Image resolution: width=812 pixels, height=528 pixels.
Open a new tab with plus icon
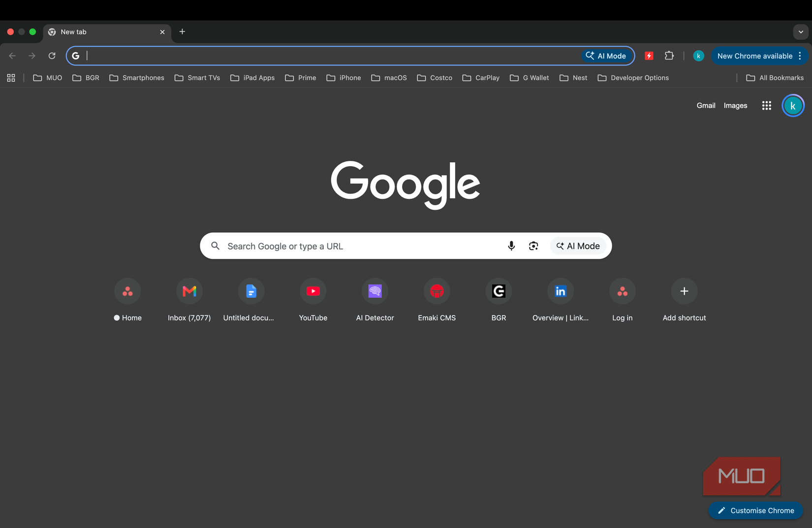pos(182,31)
